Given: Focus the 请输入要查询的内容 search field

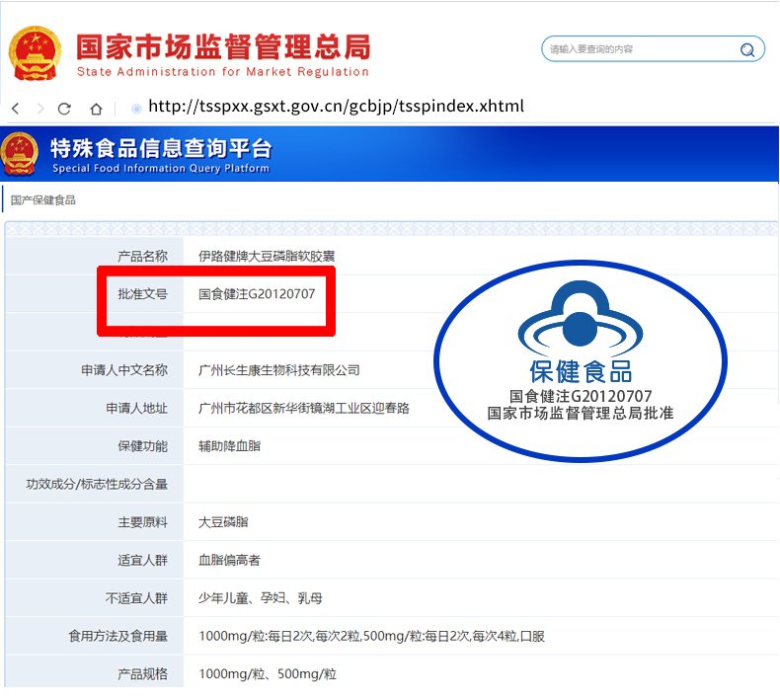Looking at the screenshot, I should (x=653, y=48).
